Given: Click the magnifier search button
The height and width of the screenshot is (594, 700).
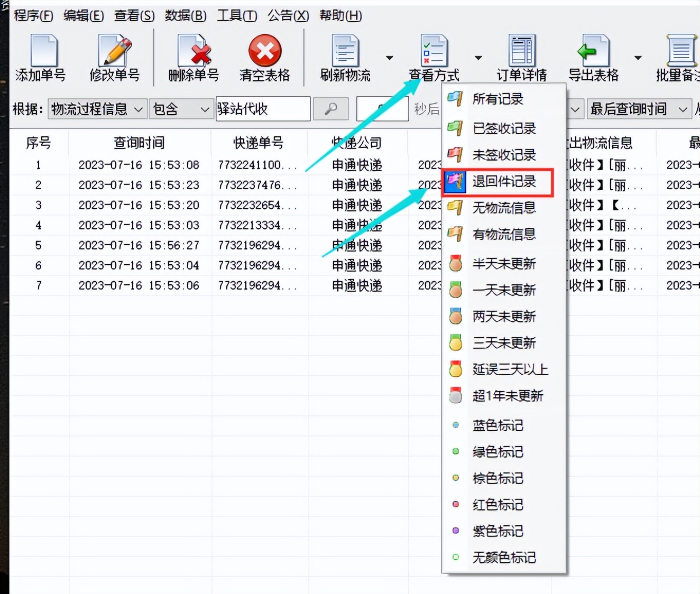Looking at the screenshot, I should tap(330, 109).
